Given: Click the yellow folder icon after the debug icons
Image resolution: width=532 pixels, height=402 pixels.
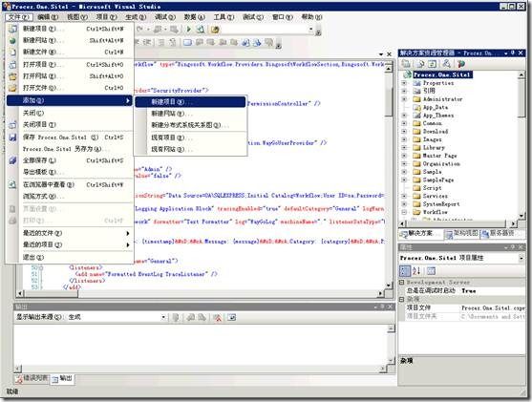Looking at the screenshot, I should (x=215, y=30).
